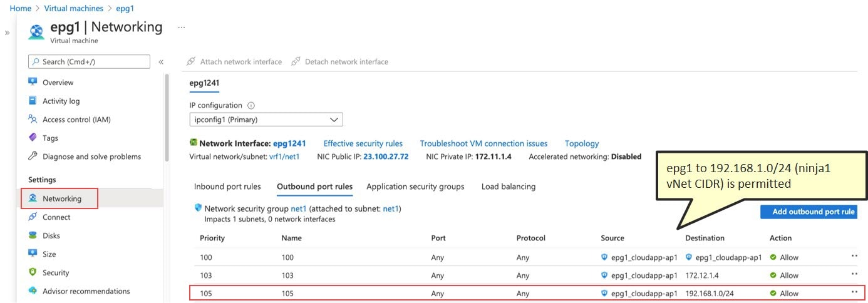Click the Advisor recommendations icon
Screen dimensions: 868x303
33,290
